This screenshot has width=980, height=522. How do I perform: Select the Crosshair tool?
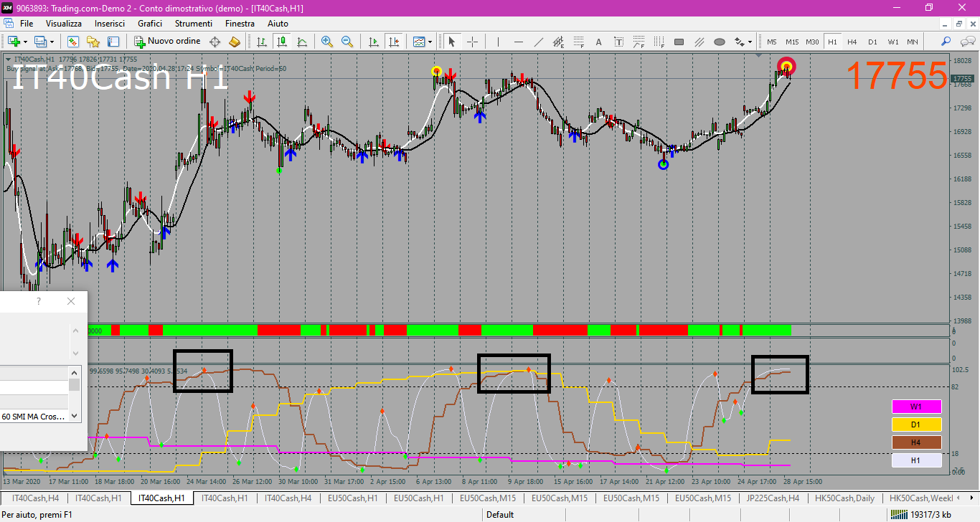coord(473,42)
